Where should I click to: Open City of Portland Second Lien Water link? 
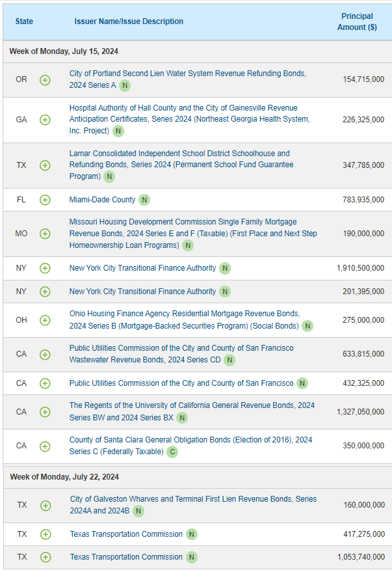point(188,79)
